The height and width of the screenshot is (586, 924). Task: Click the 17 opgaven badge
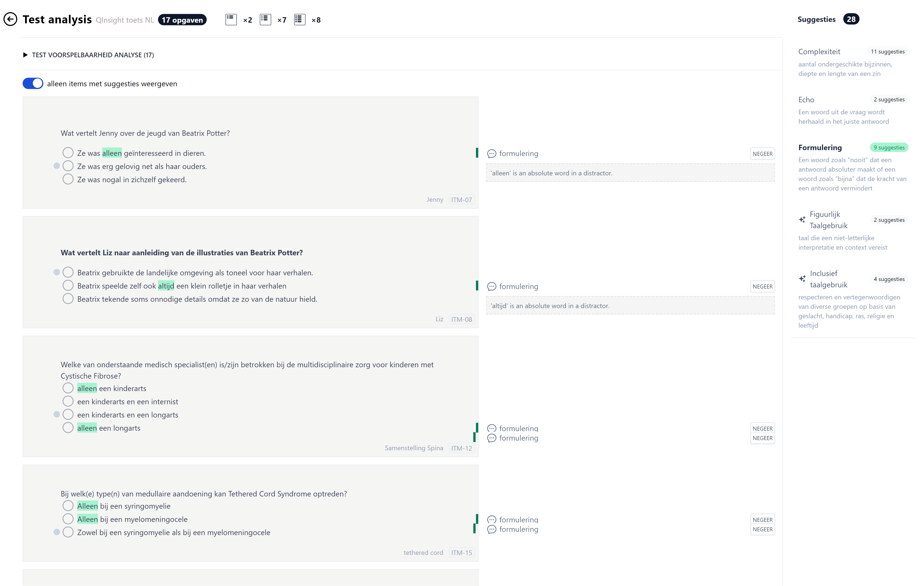(x=182, y=20)
